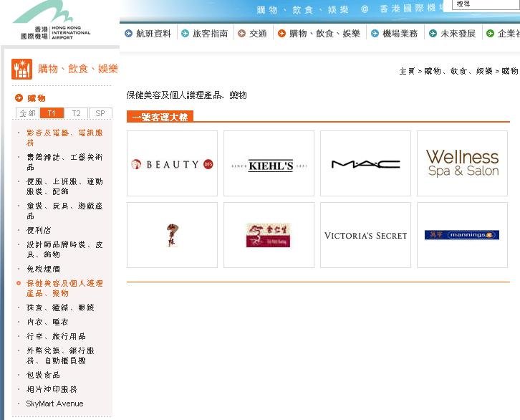The height and width of the screenshot is (420, 520).
Task: Click the 一號客運大樓 section header
Action: [160, 117]
